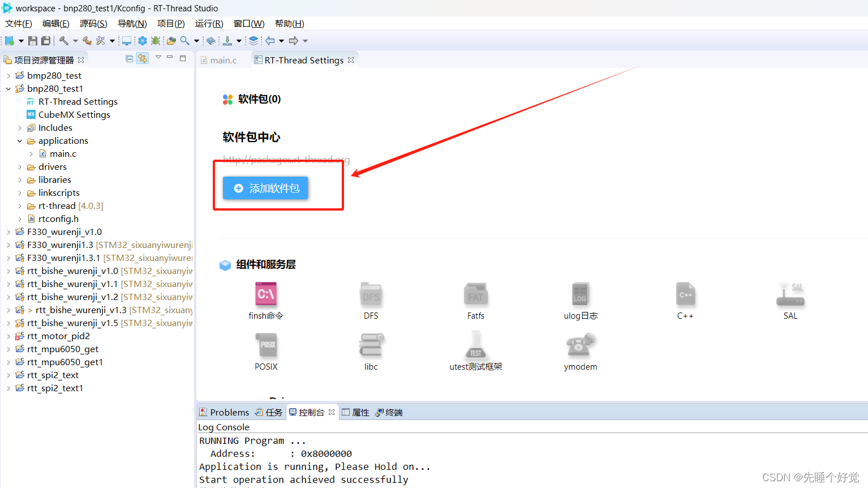This screenshot has width=868, height=488.
Task: Open the 项目(P) menu
Action: click(171, 23)
